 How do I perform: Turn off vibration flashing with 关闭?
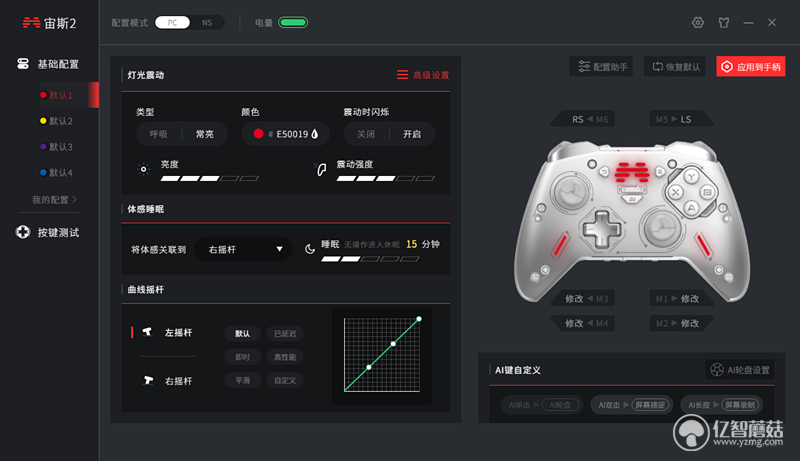pyautogui.click(x=366, y=134)
